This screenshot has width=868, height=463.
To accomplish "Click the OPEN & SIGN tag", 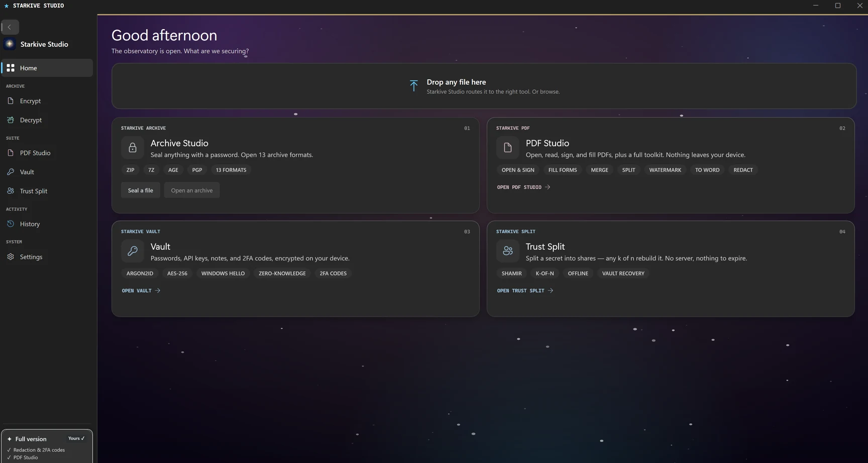I will point(518,170).
